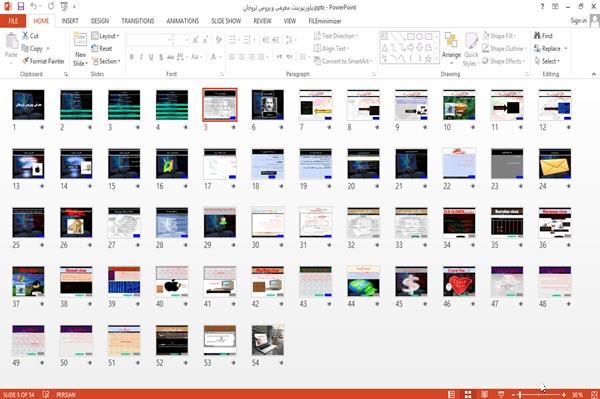The height and width of the screenshot is (399, 600).
Task: Toggle Strikethrough formatting
Action: (x=171, y=57)
